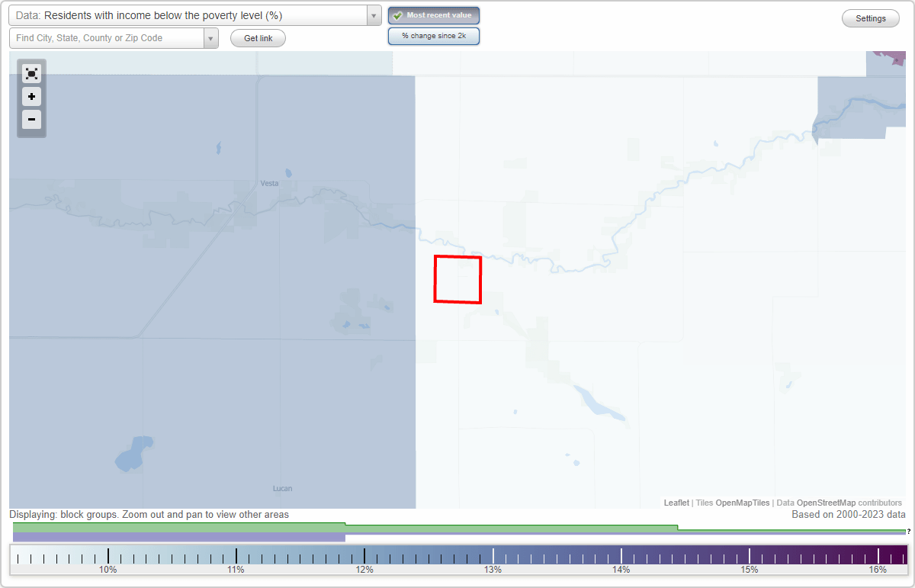This screenshot has width=915, height=588.
Task: Open the location search suggestions dropdown arrow
Action: 211,37
